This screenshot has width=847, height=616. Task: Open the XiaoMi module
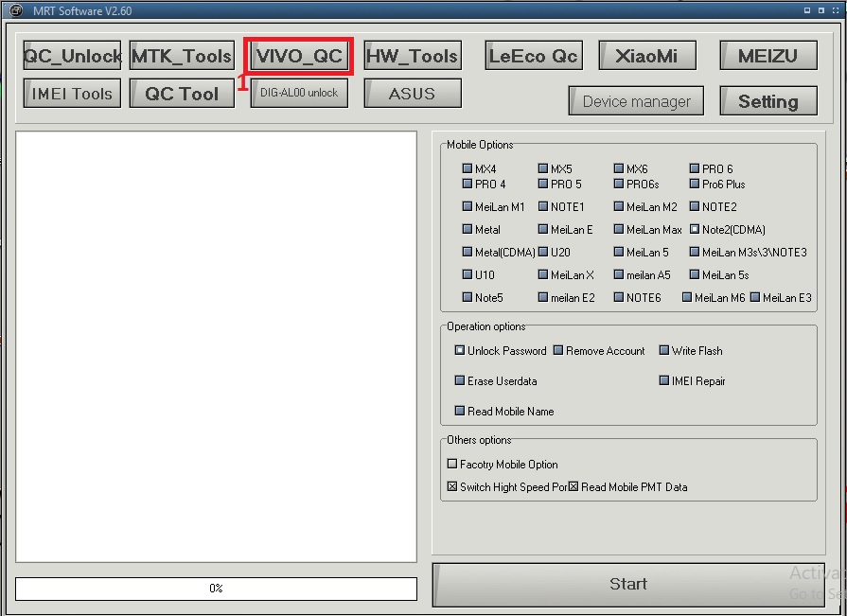[646, 56]
